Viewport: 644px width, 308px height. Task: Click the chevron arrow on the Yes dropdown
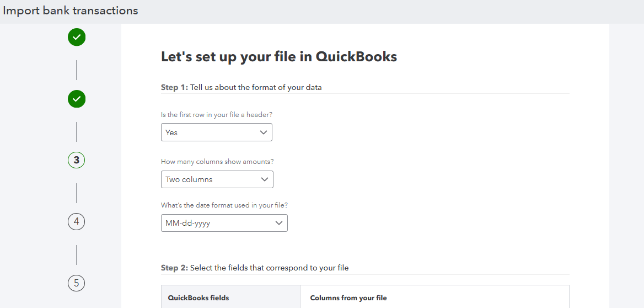tap(263, 132)
